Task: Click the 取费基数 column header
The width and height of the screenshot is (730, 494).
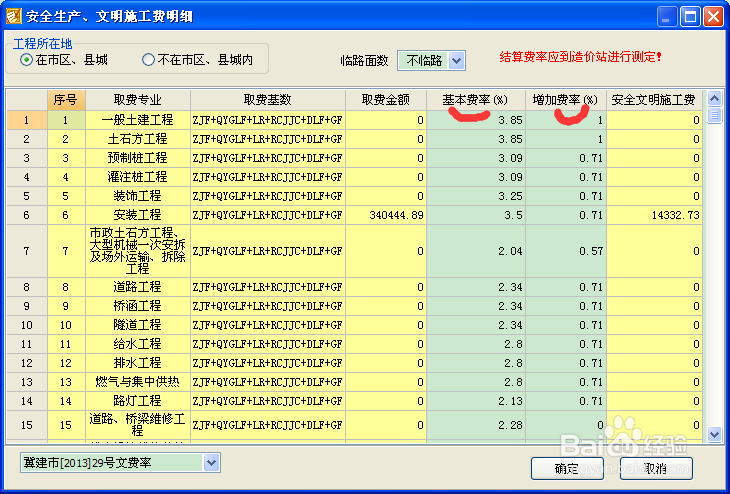Action: pos(268,100)
